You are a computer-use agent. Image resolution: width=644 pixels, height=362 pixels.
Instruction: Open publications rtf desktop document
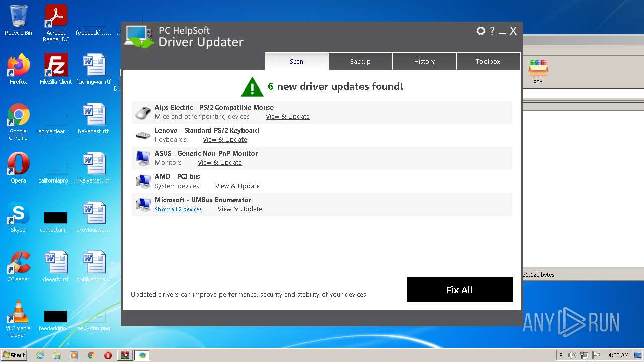pos(94,266)
